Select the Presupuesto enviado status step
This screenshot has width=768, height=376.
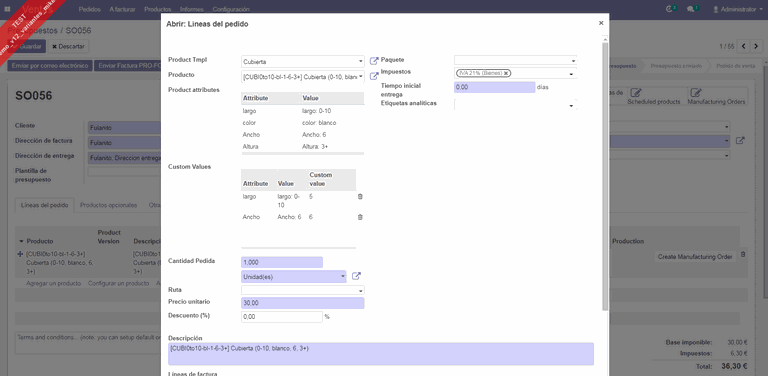[x=676, y=66]
